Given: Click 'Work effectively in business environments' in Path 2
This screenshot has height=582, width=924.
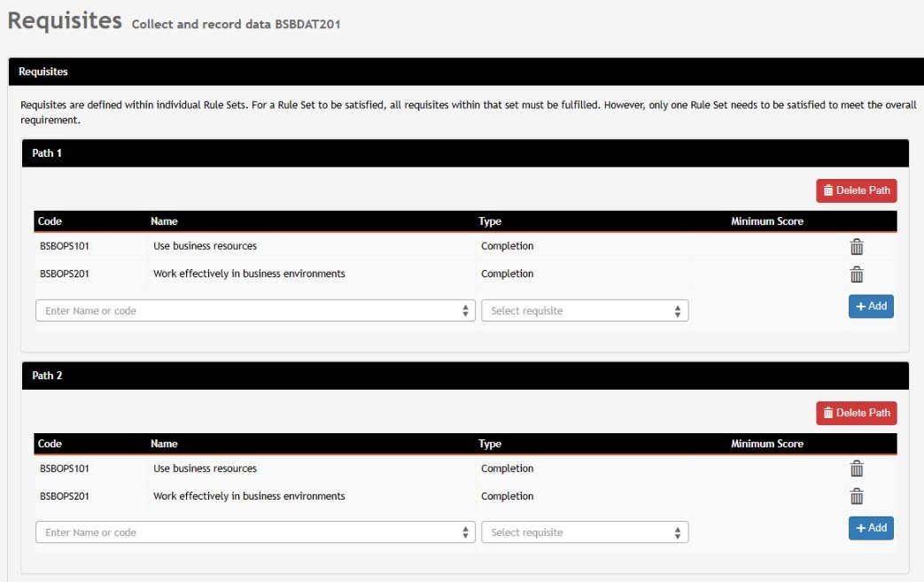Looking at the screenshot, I should 249,497.
